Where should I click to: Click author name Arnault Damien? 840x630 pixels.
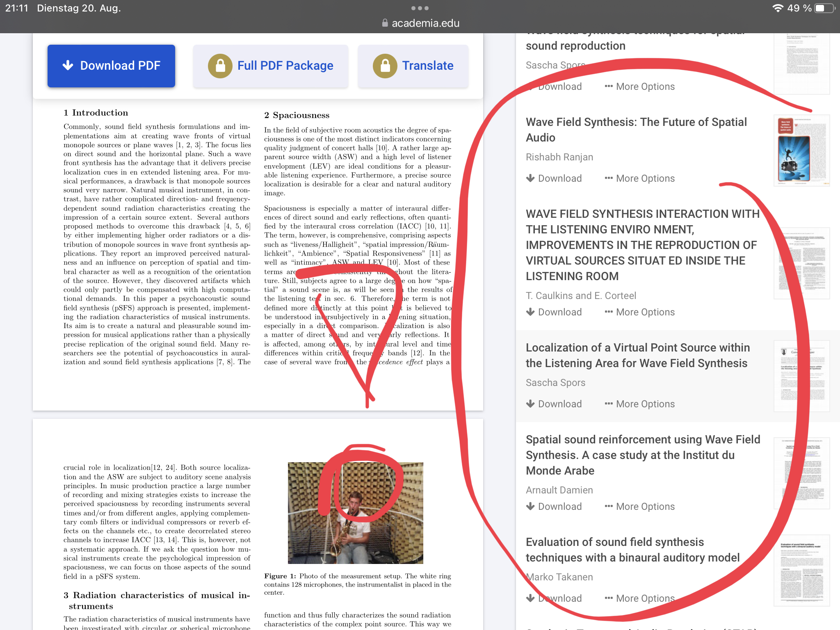[559, 490]
